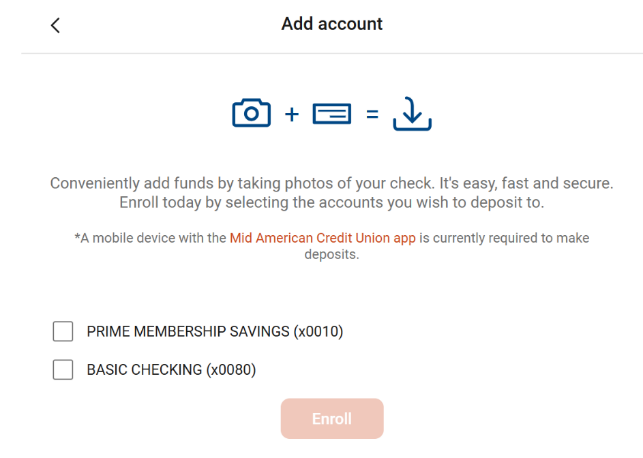Click the Enroll button
Viewport: 643px width, 458px height.
[x=332, y=419]
